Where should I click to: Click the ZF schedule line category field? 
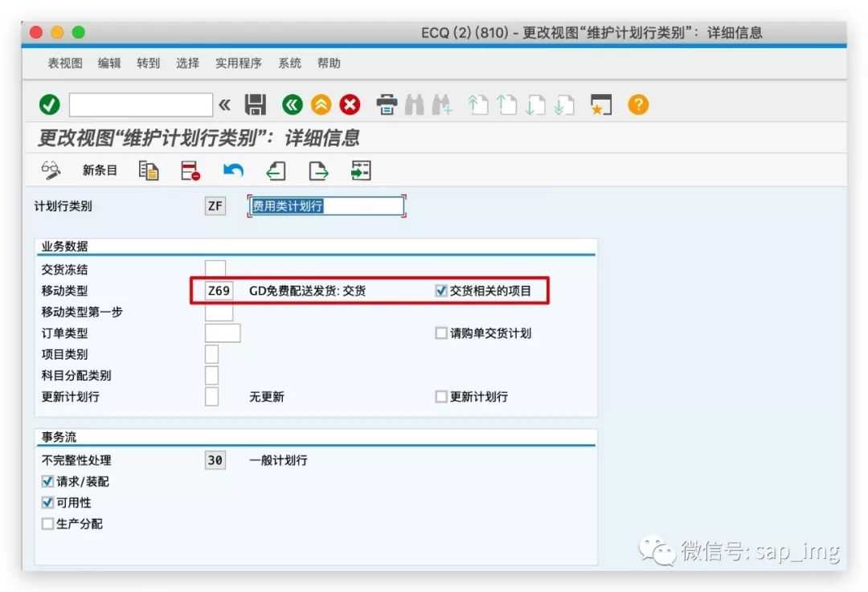(x=215, y=206)
